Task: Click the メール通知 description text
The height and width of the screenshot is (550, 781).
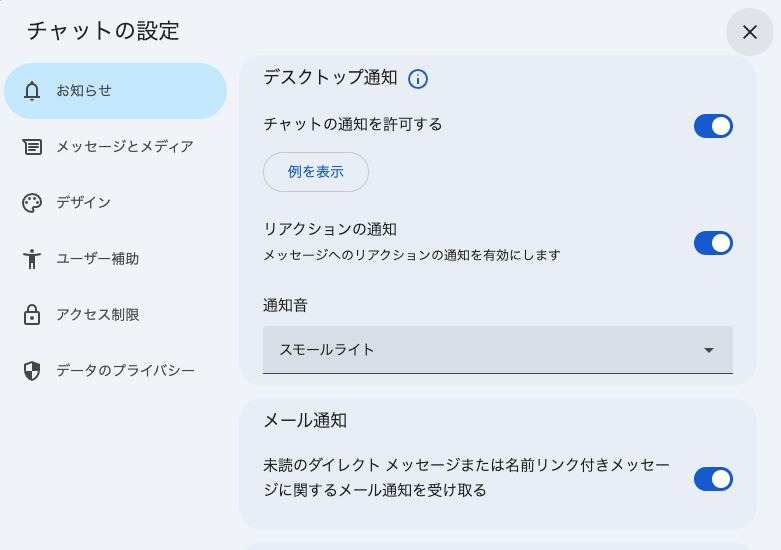Action: (466, 478)
